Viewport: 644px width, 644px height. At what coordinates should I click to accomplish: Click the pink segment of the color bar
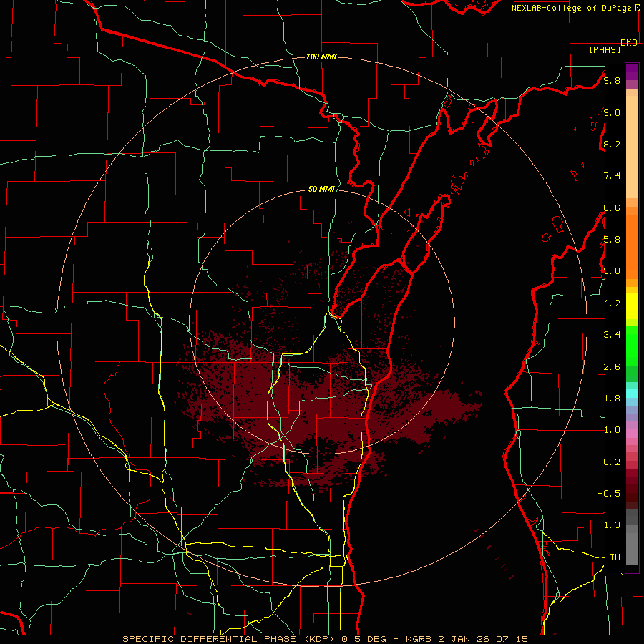[632, 434]
